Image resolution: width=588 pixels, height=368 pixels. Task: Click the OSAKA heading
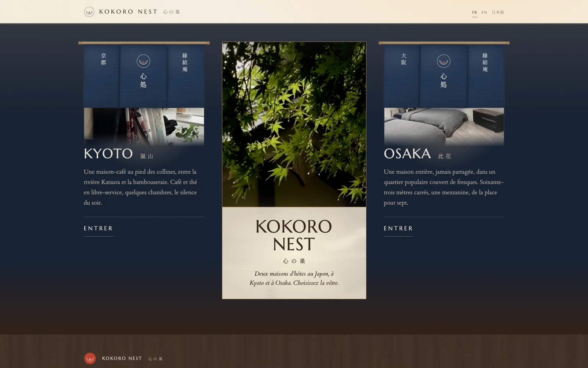[x=407, y=154]
